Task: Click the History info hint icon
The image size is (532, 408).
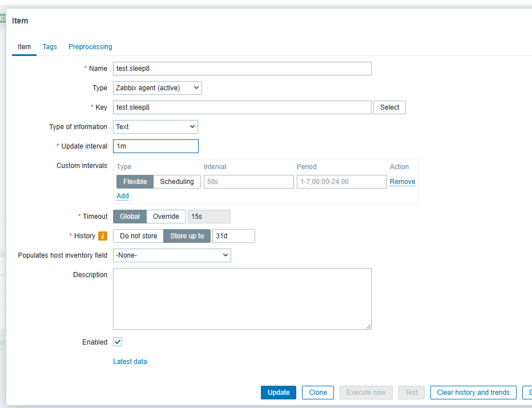Action: [x=103, y=236]
